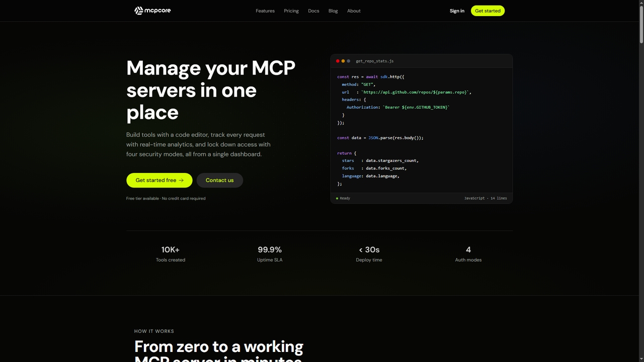Click the scrollbar up arrow

pyautogui.click(x=641, y=3)
